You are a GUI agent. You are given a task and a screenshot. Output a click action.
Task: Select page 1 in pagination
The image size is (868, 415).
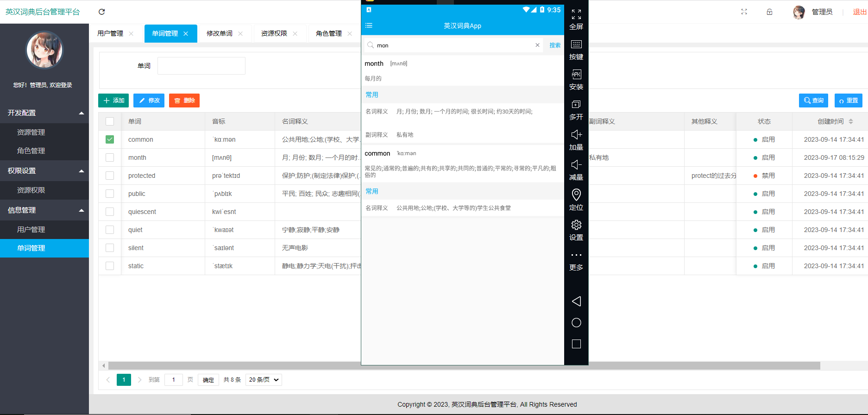click(124, 380)
